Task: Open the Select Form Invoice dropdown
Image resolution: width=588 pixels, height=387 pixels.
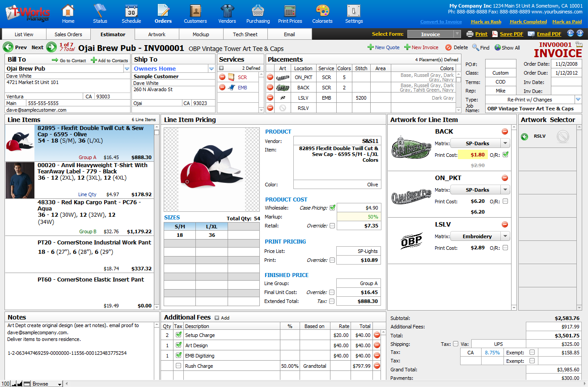Action: point(457,34)
